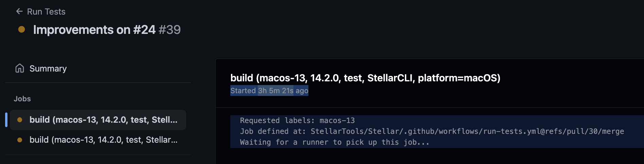Click the Summary home icon
This screenshot has height=164, width=644.
pyautogui.click(x=20, y=68)
